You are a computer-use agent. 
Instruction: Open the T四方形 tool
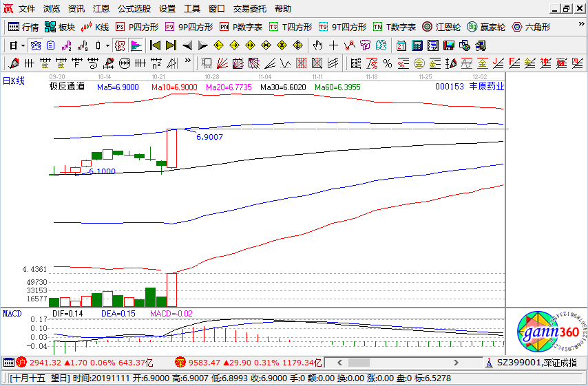click(x=291, y=27)
